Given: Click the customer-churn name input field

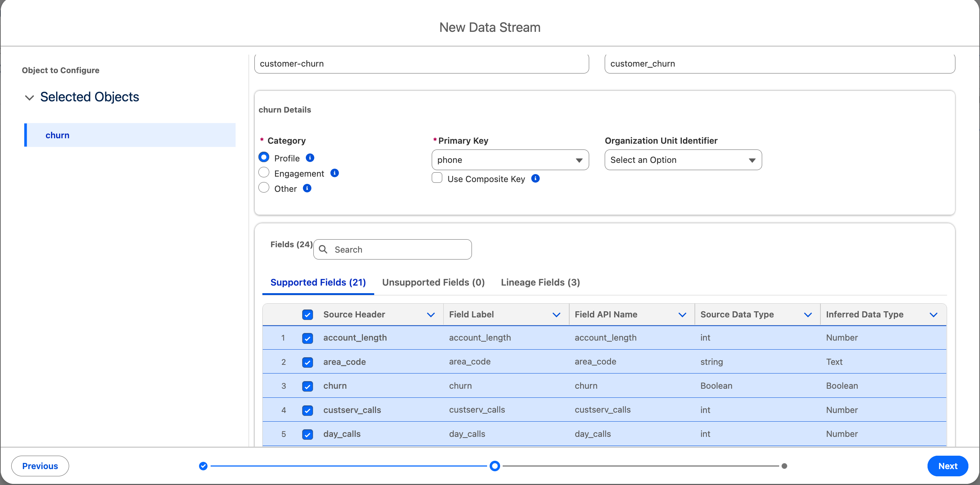Looking at the screenshot, I should point(422,64).
